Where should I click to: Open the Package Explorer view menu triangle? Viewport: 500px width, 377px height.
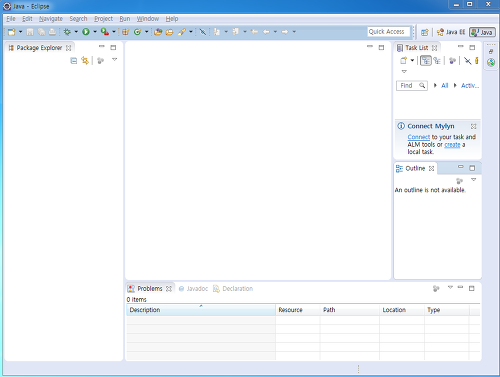pyautogui.click(x=114, y=60)
